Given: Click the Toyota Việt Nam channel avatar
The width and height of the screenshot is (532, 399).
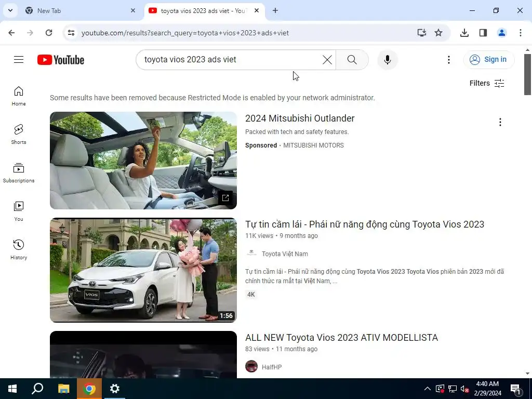Looking at the screenshot, I should tap(251, 254).
